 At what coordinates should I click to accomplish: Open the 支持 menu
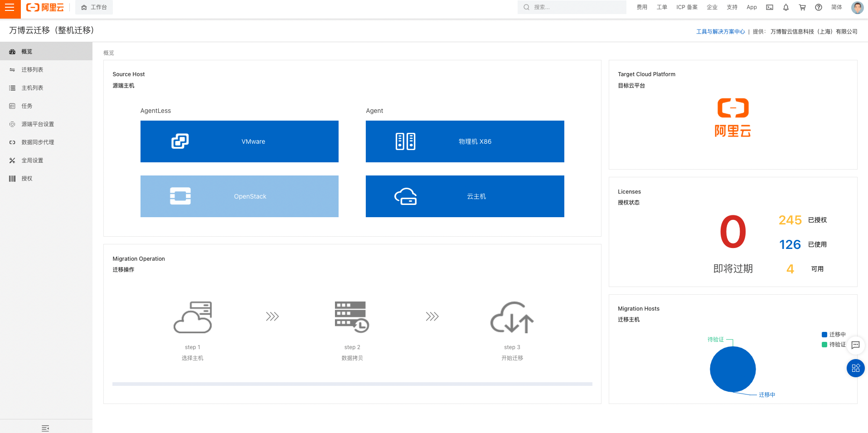click(732, 7)
